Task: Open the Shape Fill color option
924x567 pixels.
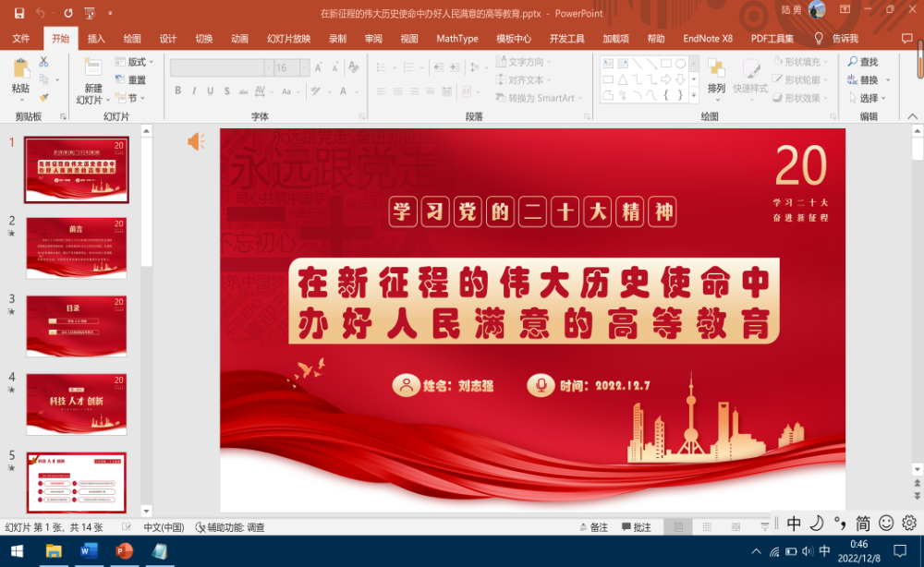Action: [800, 62]
